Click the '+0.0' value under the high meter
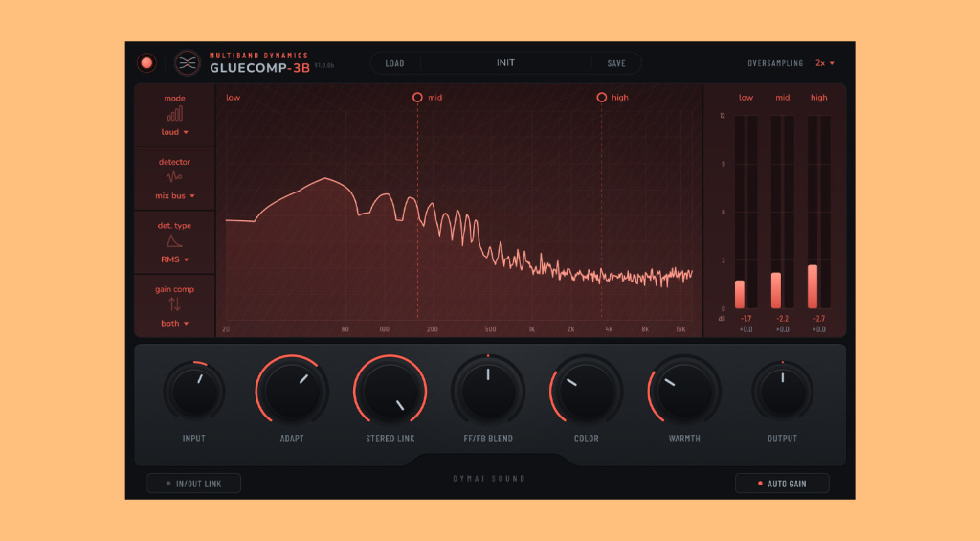 pyautogui.click(x=819, y=329)
